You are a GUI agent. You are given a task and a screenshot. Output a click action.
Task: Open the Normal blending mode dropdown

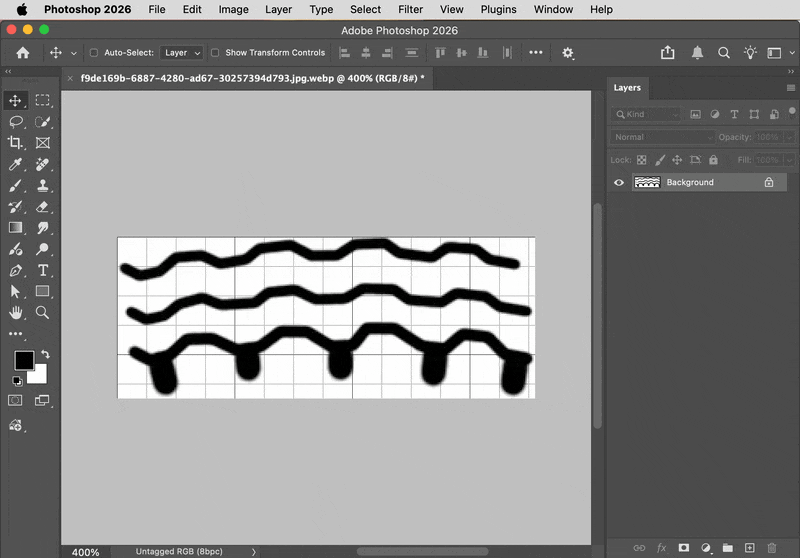[662, 137]
